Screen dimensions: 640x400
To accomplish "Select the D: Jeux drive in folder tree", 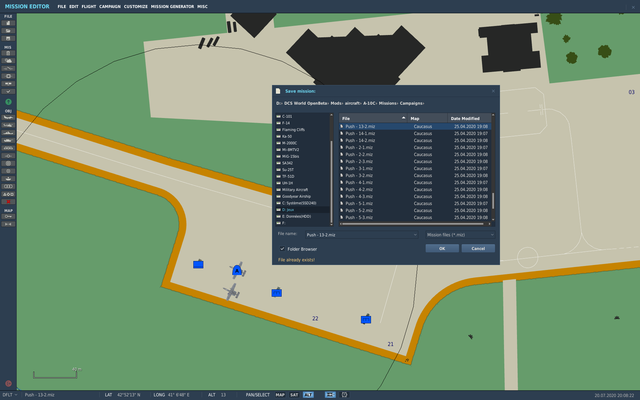I will pyautogui.click(x=302, y=210).
